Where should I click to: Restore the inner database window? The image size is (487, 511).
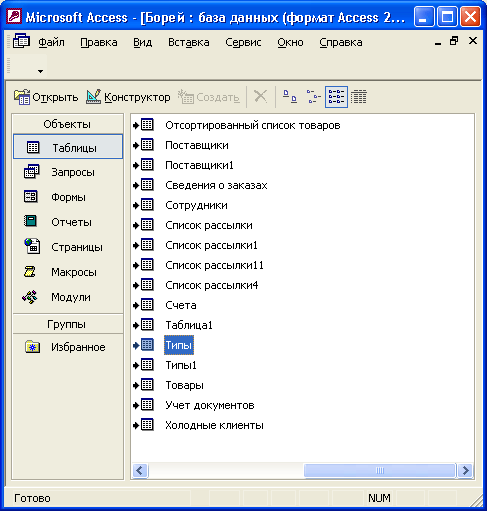(x=454, y=41)
